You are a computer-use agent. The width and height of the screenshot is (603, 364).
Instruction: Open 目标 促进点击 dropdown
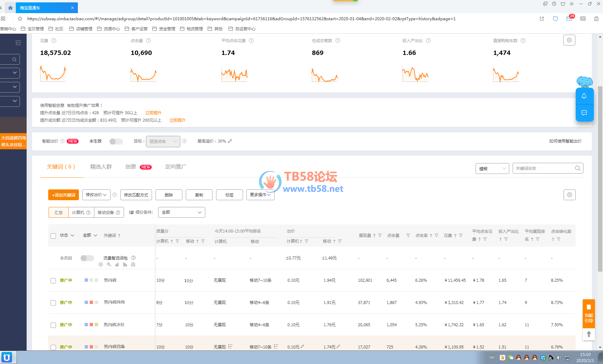163,141
